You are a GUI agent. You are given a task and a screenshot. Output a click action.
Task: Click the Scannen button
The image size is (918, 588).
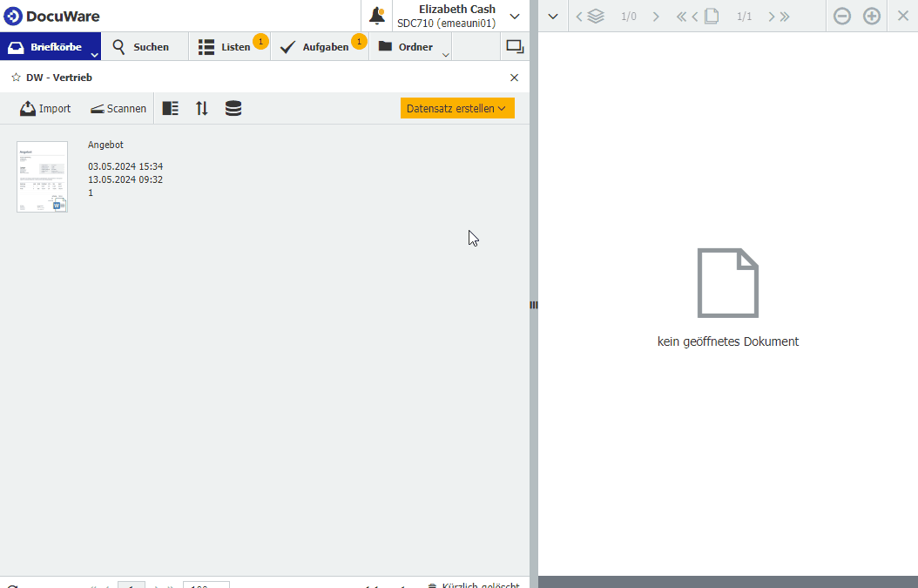coord(118,109)
